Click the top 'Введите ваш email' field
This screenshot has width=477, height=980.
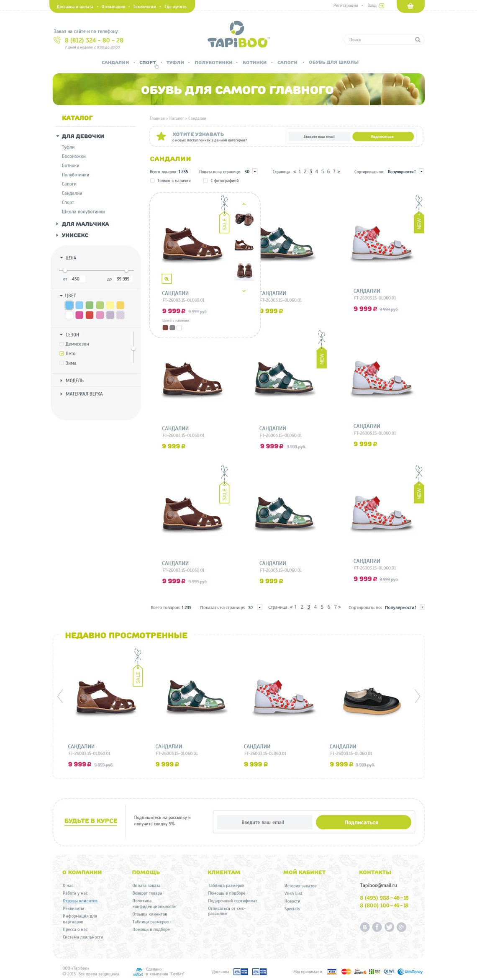pyautogui.click(x=319, y=136)
